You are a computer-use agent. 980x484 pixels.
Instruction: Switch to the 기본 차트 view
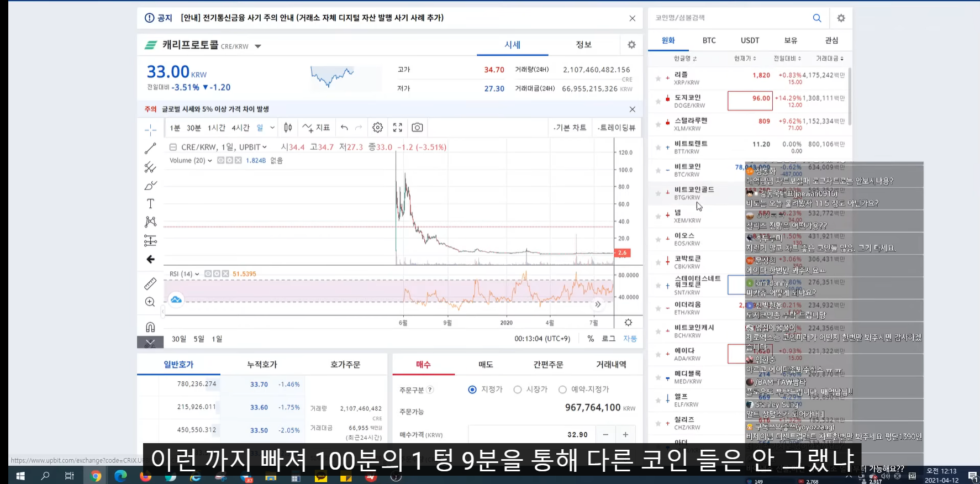click(570, 128)
